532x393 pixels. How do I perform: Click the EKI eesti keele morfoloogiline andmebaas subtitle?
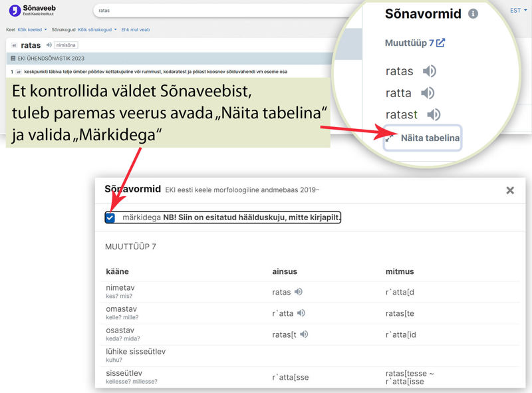point(242,190)
